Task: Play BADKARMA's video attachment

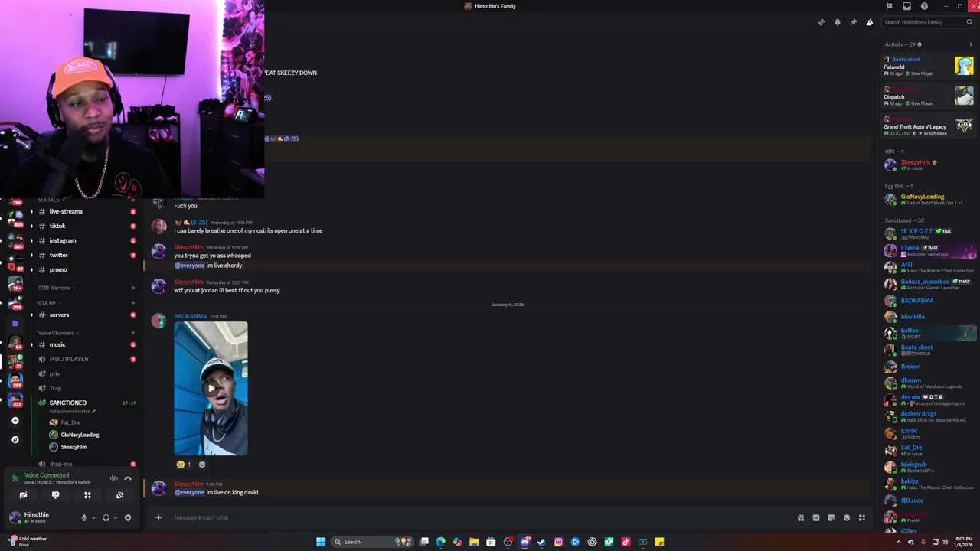Action: click(211, 388)
